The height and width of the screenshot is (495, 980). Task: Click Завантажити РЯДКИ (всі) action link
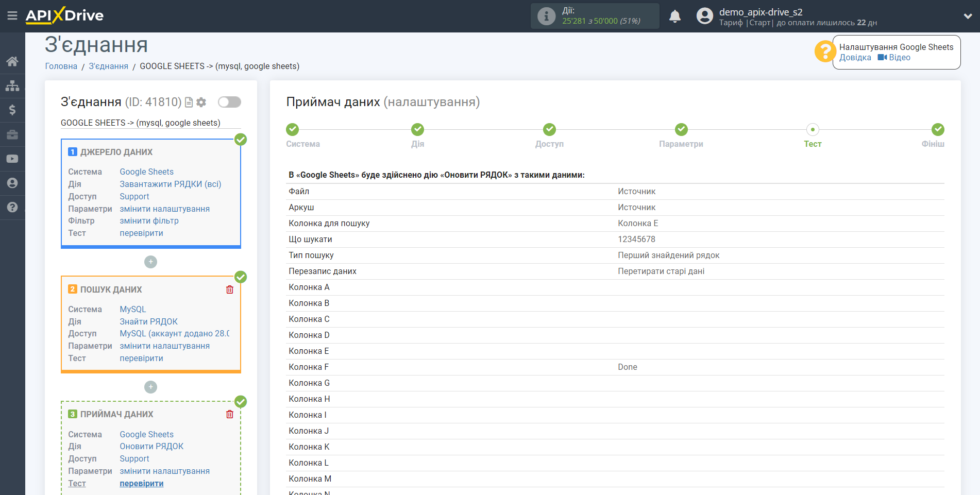pos(171,184)
